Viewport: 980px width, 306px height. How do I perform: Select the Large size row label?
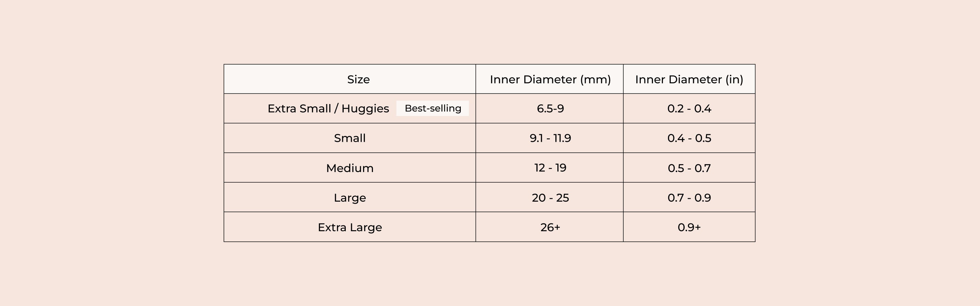(349, 198)
